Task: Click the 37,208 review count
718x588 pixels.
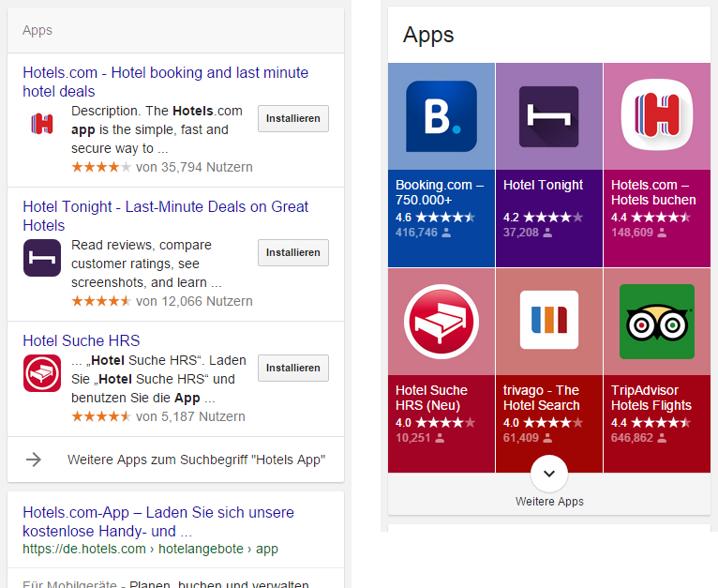Action: (x=521, y=233)
